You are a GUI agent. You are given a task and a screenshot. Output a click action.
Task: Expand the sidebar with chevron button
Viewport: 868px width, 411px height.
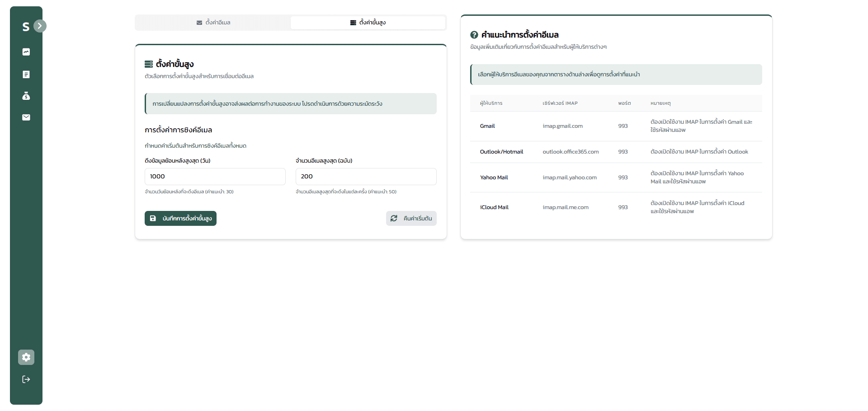pyautogui.click(x=40, y=26)
